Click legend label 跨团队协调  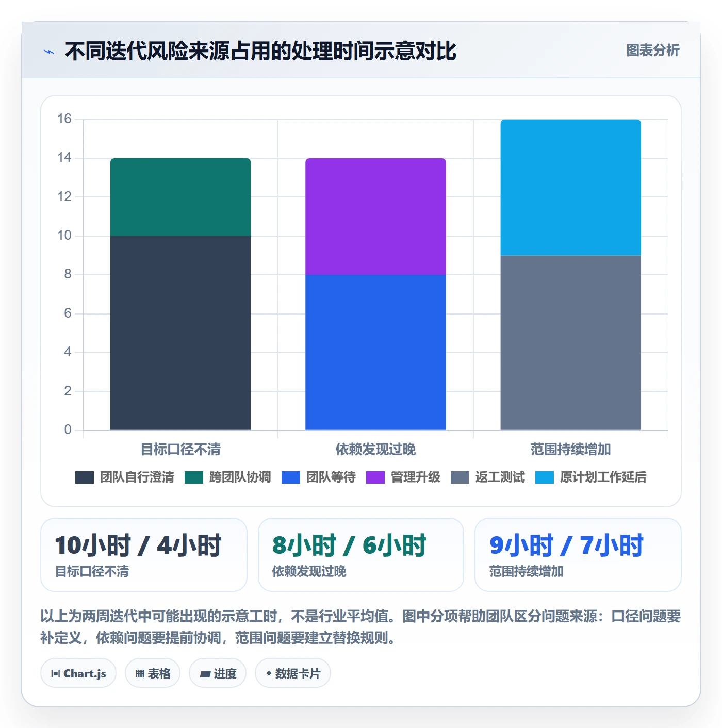[240, 477]
